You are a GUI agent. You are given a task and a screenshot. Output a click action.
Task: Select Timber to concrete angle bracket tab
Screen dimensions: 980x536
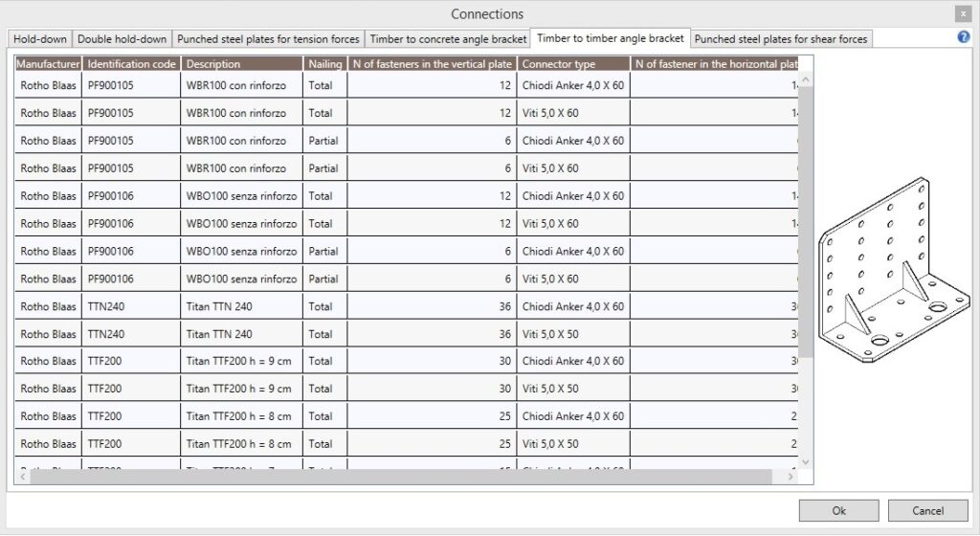pyautogui.click(x=448, y=39)
